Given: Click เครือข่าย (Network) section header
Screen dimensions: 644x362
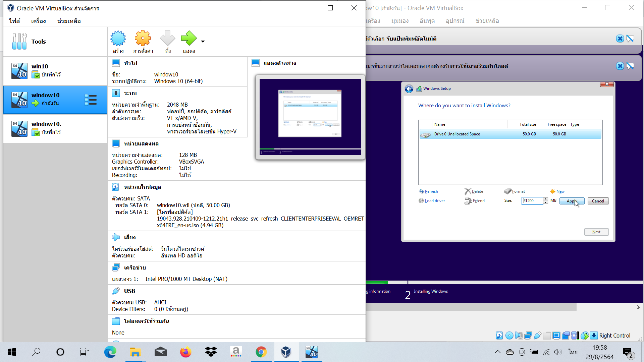Looking at the screenshot, I should click(135, 267).
